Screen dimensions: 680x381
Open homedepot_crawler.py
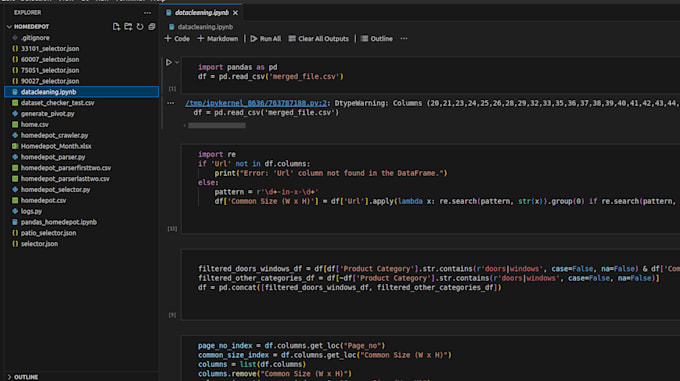point(55,135)
